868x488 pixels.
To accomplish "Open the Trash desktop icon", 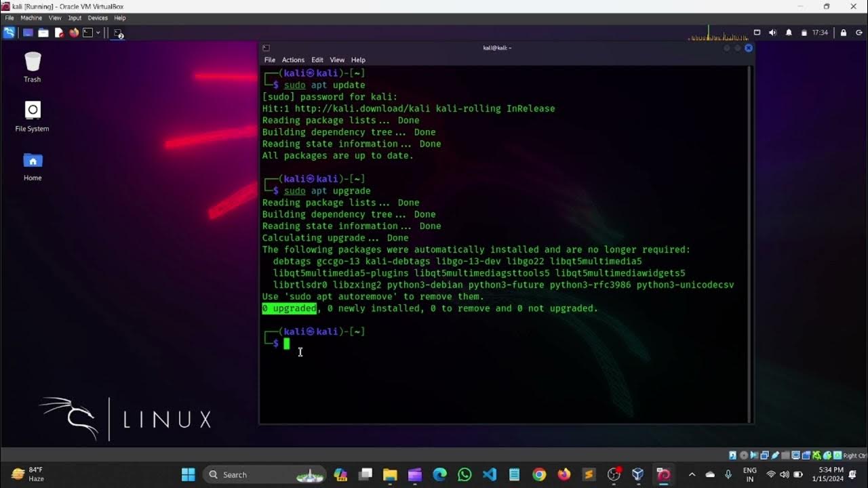I will coord(33,67).
